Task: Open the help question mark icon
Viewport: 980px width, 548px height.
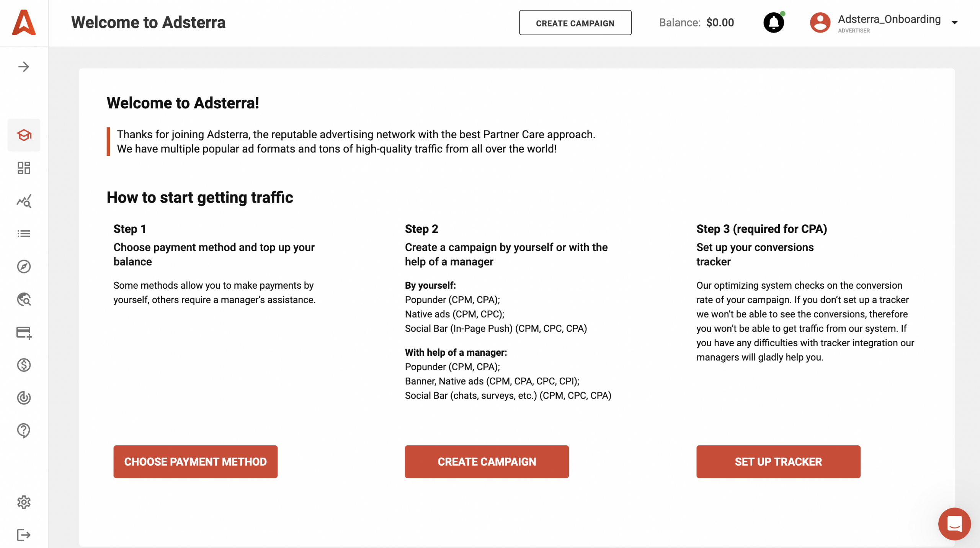Action: point(24,431)
